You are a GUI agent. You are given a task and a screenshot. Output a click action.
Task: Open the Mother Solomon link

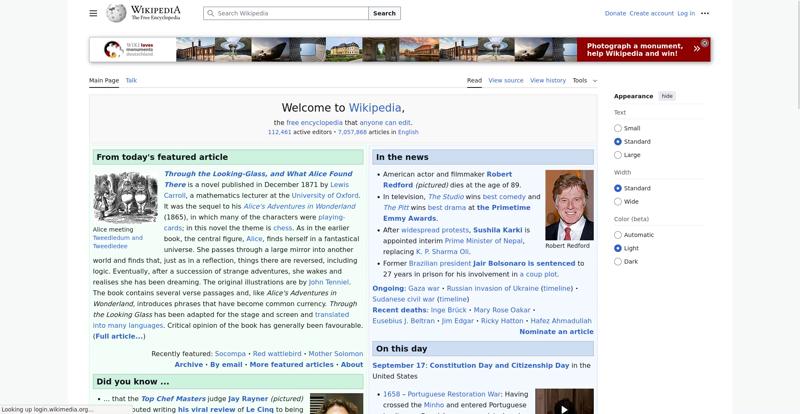tap(336, 353)
